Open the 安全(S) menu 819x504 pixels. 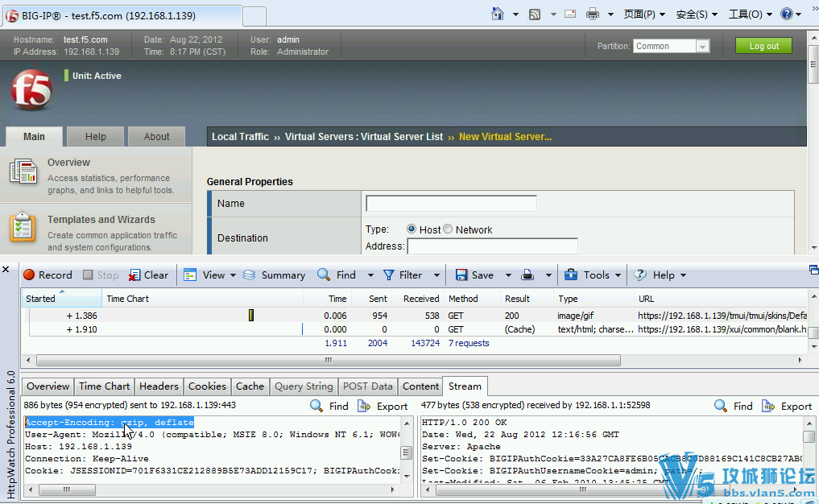pyautogui.click(x=697, y=14)
